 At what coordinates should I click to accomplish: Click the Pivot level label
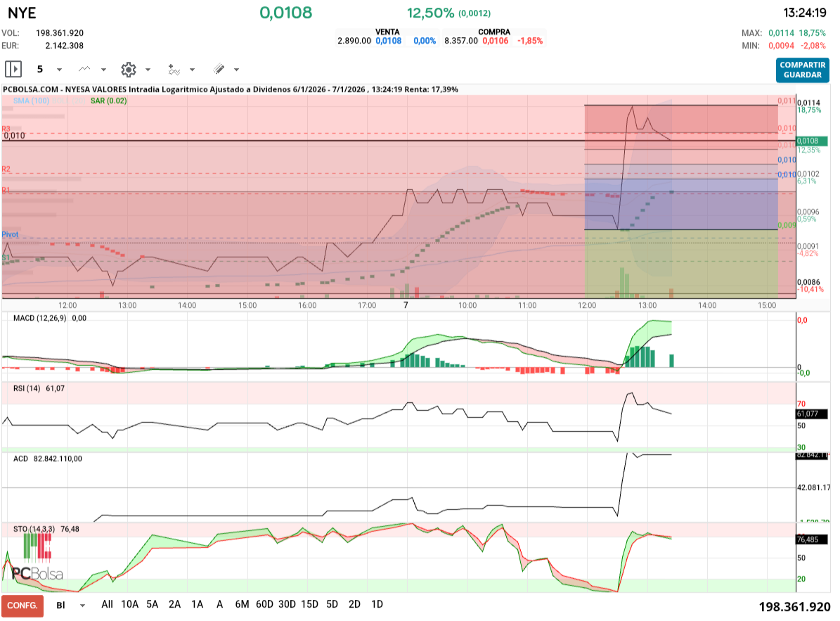[10, 235]
